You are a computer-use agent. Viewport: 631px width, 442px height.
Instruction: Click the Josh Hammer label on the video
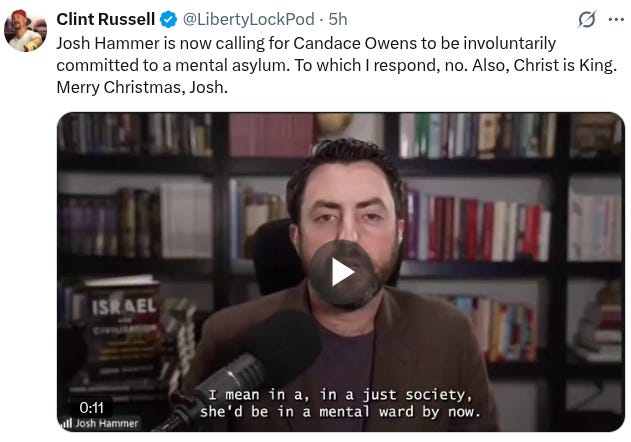(107, 423)
